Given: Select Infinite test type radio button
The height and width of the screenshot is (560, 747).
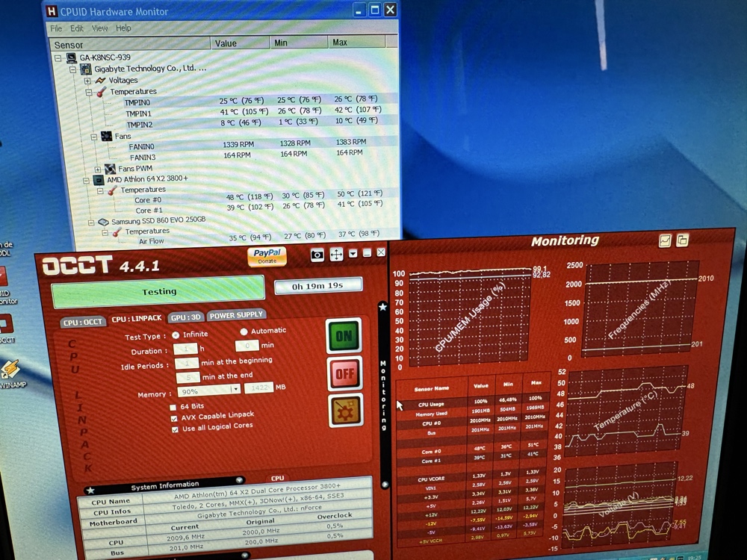Looking at the screenshot, I should point(176,335).
